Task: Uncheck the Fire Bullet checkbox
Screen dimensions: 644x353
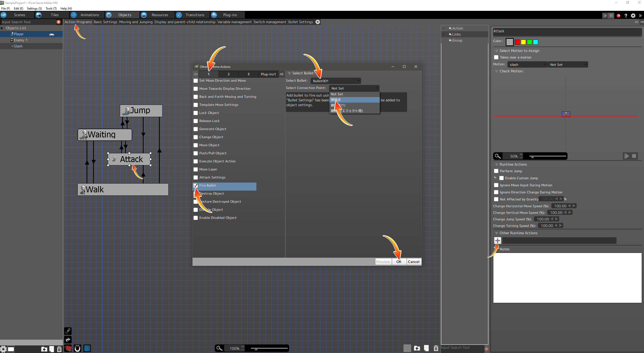Action: point(196,186)
